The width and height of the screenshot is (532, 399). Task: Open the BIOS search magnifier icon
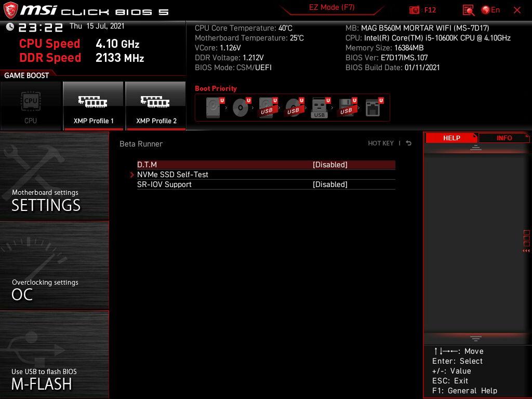[469, 10]
